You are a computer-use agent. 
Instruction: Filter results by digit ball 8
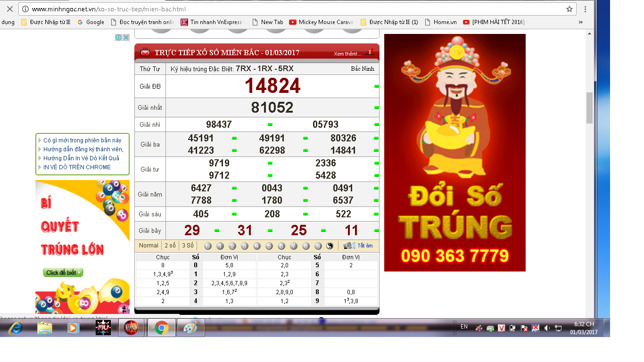point(305,246)
